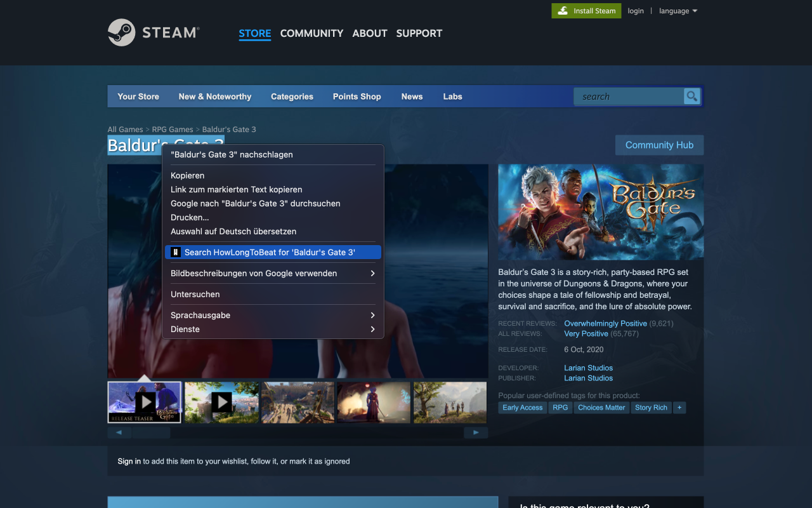Click the thumbnail strip scrollbar handle
Screen dimensions: 812x508
pyautogui.click(x=151, y=433)
